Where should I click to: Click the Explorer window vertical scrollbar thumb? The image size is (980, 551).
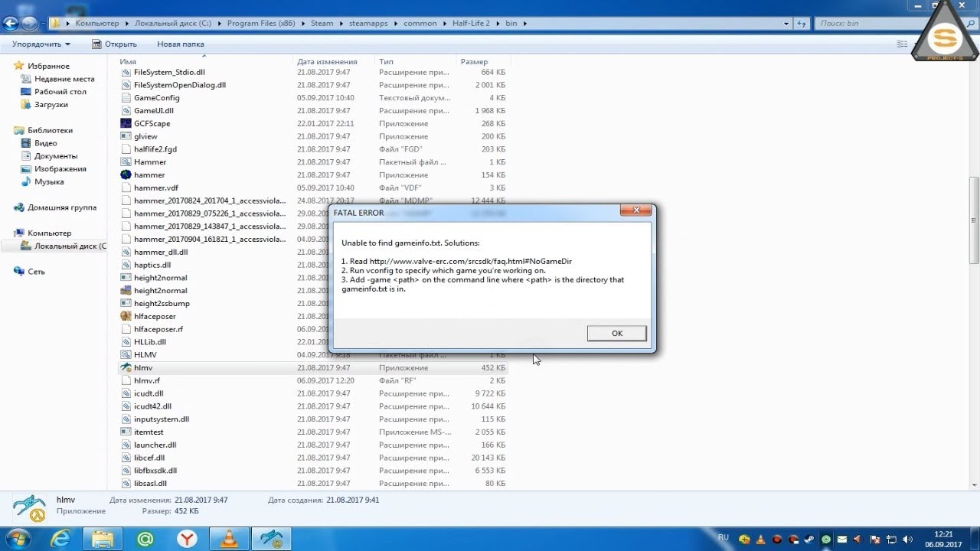click(x=974, y=220)
